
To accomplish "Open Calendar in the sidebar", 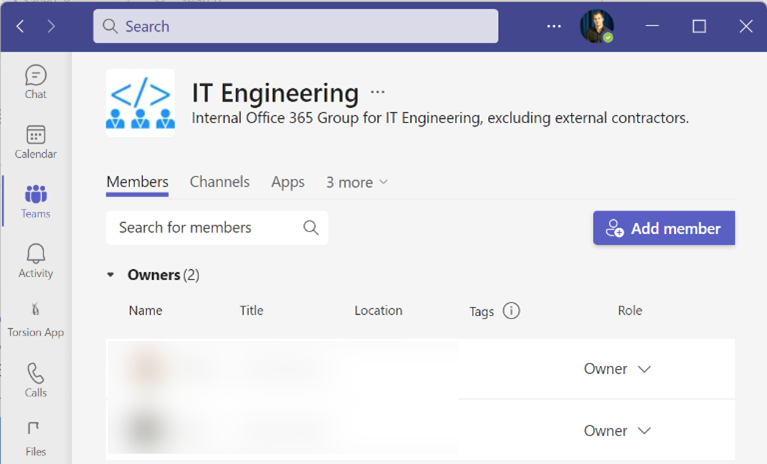I will point(36,142).
